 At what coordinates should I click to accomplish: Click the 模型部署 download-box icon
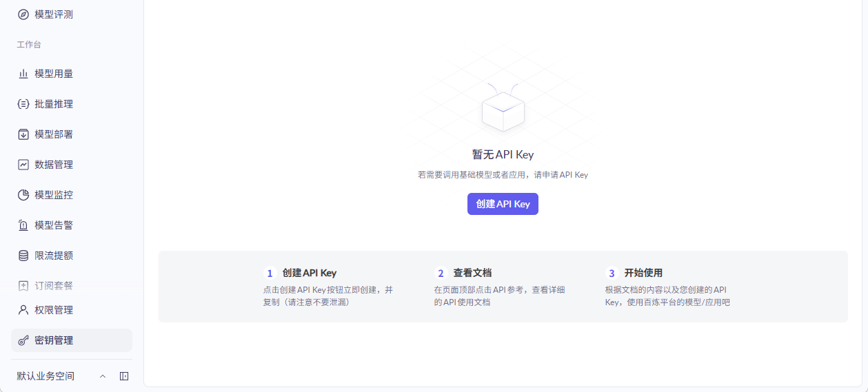(23, 134)
